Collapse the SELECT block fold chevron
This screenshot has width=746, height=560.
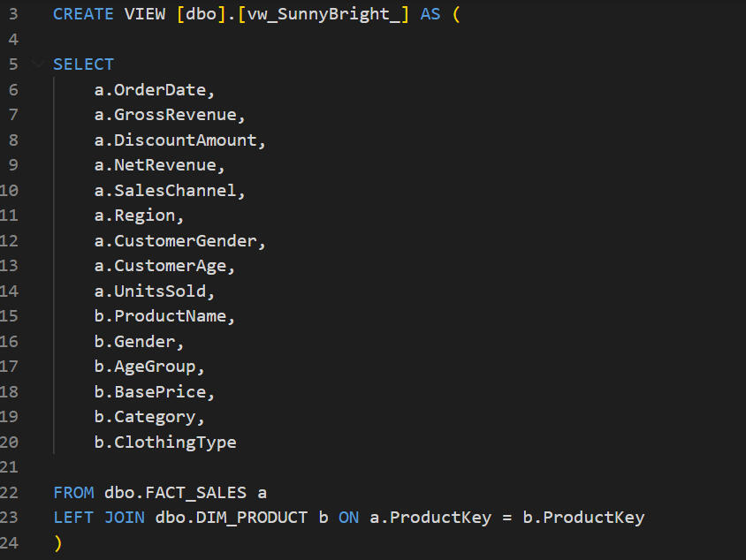(36, 64)
